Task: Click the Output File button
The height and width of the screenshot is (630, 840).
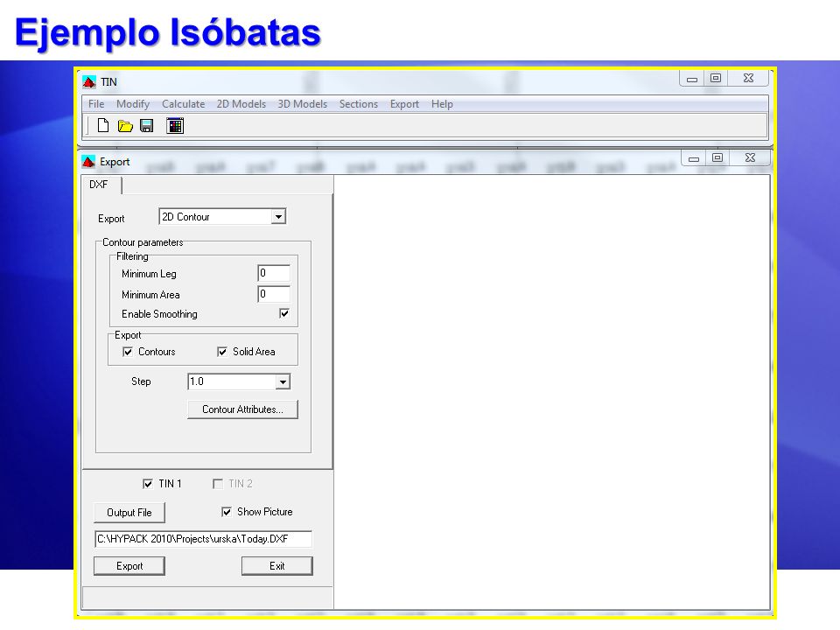Action: tap(129, 513)
